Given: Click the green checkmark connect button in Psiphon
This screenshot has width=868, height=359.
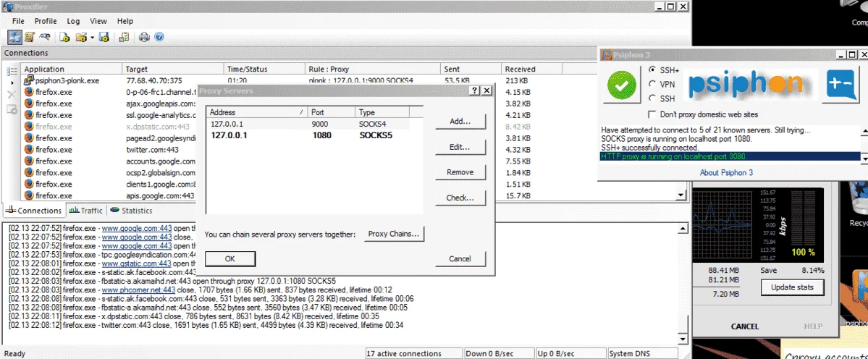Looking at the screenshot, I should (621, 84).
